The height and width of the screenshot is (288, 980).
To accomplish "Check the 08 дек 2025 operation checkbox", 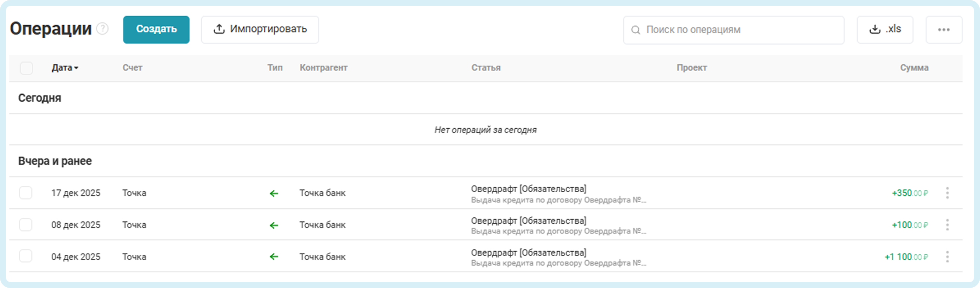I will (26, 225).
